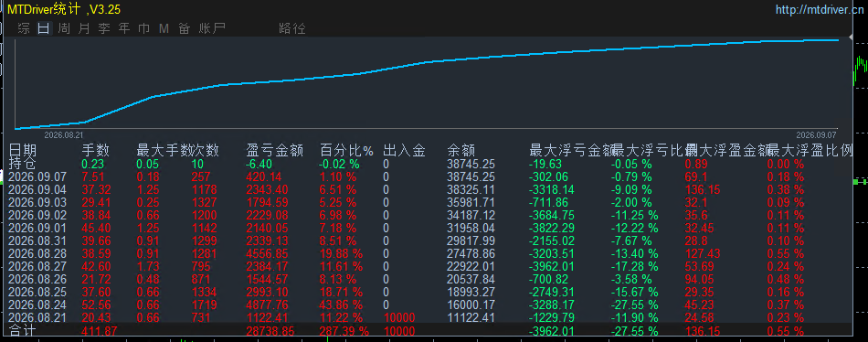Click the blue equity curve chart
The width and height of the screenshot is (868, 342).
(427, 83)
